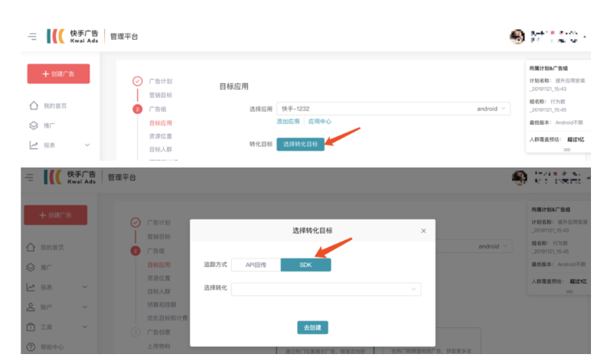Expand the 报表 chevron on the undimmed page
This screenshot has width=604, height=364.
point(87,145)
